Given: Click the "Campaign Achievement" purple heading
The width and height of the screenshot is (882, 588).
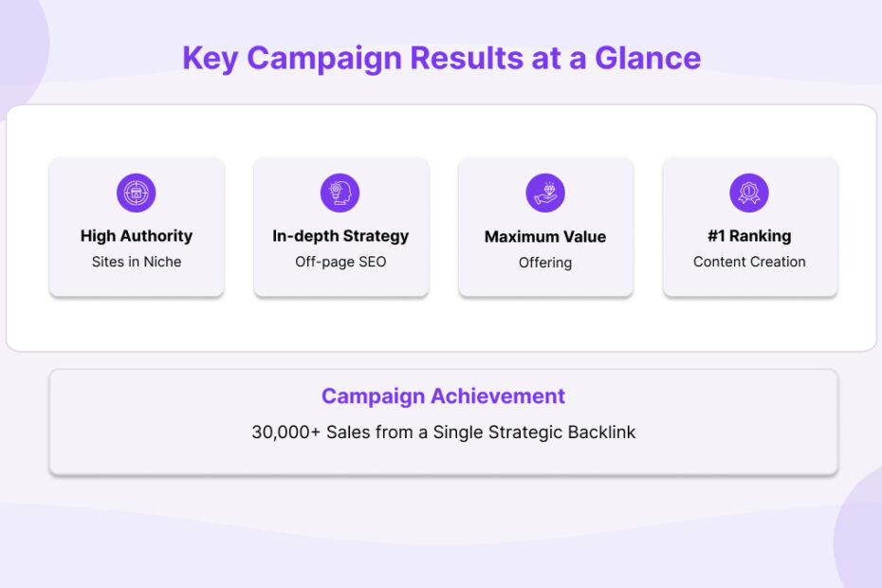Looking at the screenshot, I should (x=443, y=396).
